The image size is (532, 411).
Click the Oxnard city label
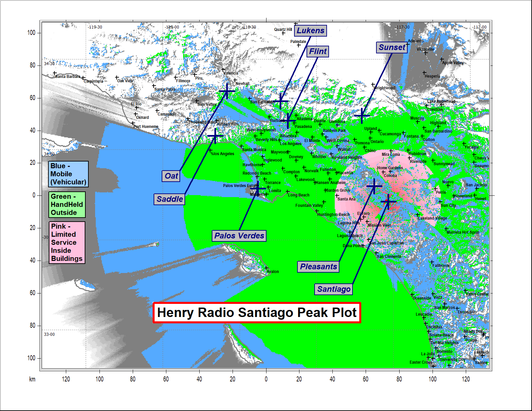tap(142, 118)
